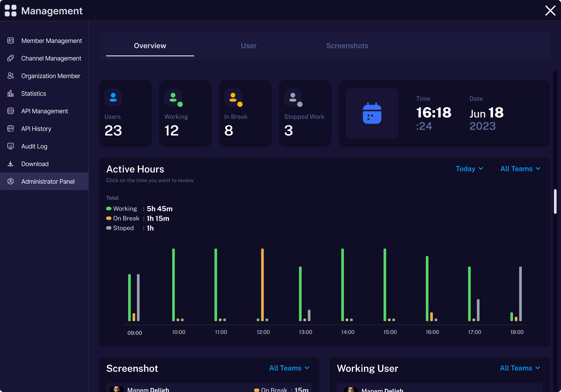This screenshot has height=392, width=561.
Task: Click the Channel Management icon
Action: coord(11,58)
